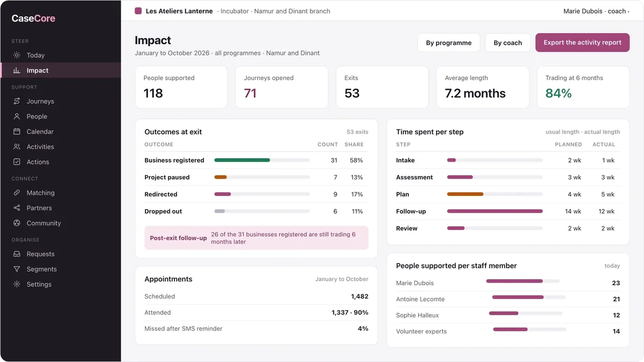Click the People person icon
Image resolution: width=644 pixels, height=362 pixels.
17,117
